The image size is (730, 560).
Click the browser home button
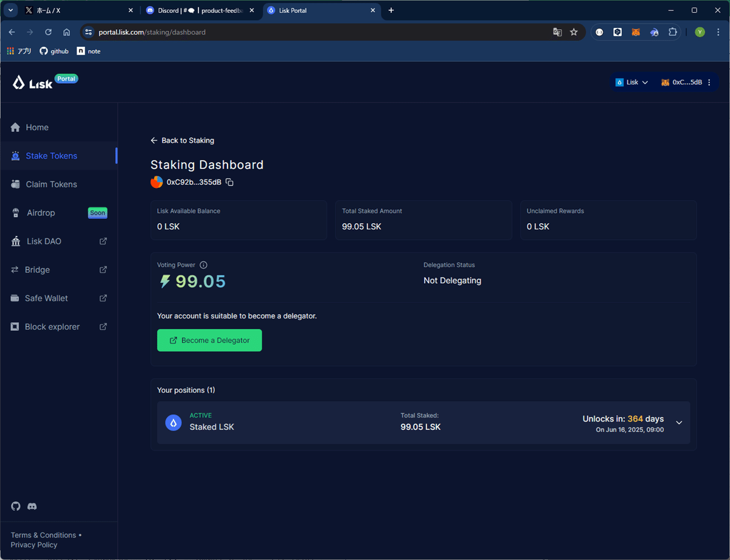(66, 32)
